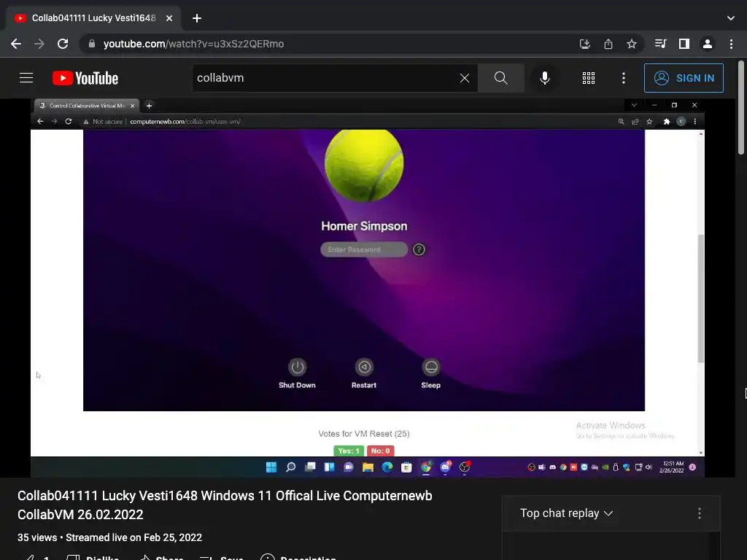Go back in browser history
This screenshot has height=560, width=747.
pyautogui.click(x=16, y=44)
